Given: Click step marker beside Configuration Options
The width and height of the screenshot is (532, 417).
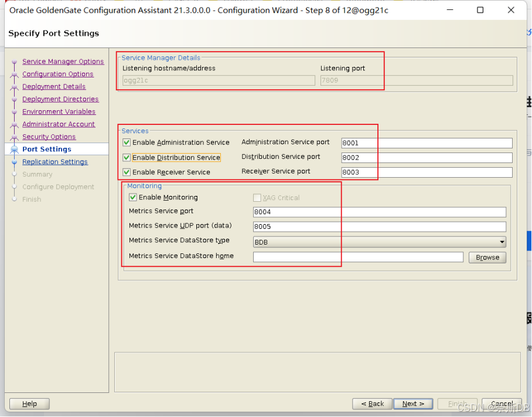Looking at the screenshot, I should (14, 74).
